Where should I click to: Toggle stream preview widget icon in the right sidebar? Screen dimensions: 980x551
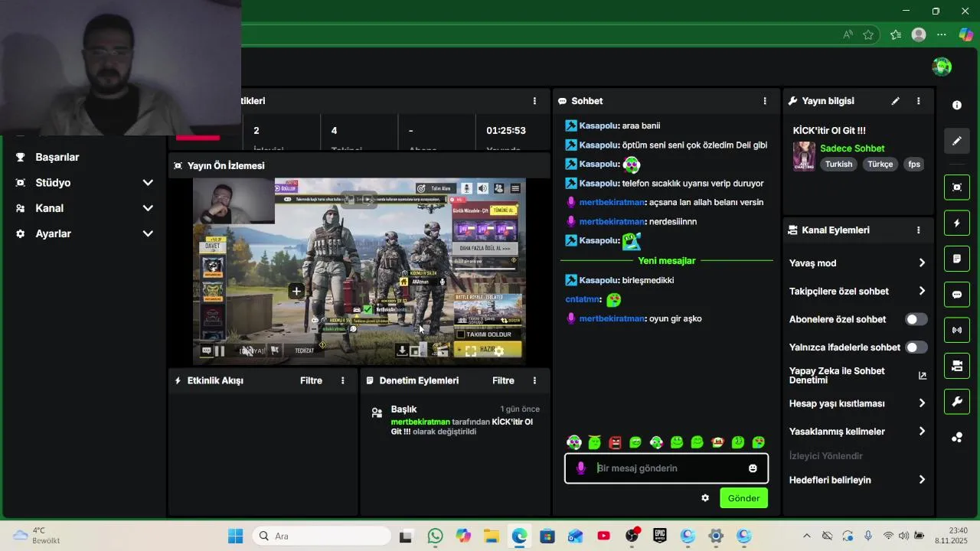coord(957,187)
